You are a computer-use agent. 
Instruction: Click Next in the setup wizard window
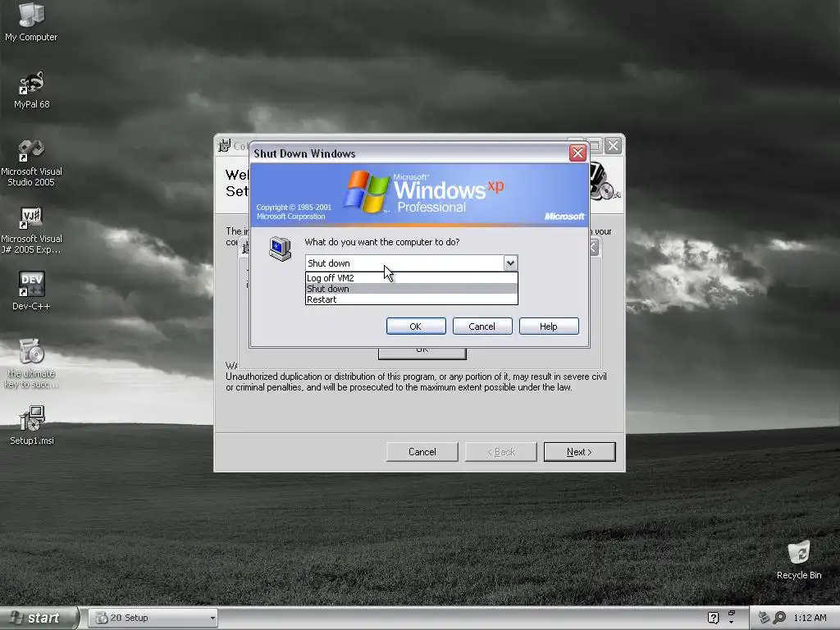coord(580,452)
